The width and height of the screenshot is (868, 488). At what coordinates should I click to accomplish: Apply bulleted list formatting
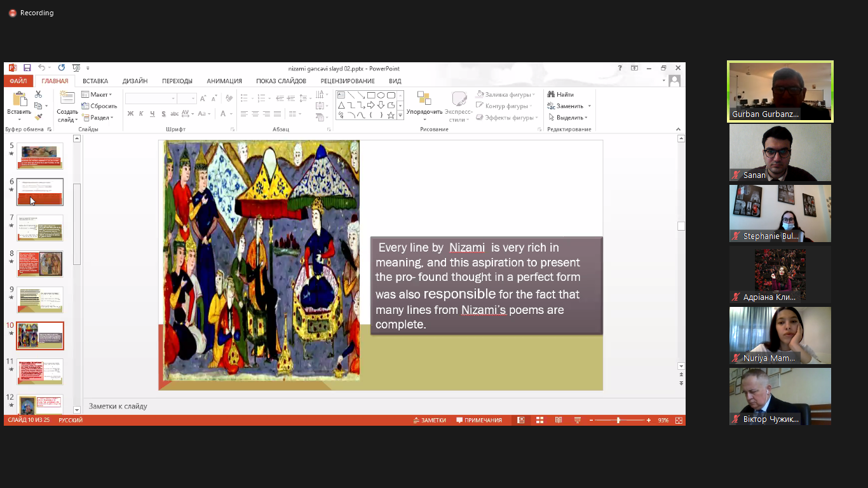[x=244, y=98]
